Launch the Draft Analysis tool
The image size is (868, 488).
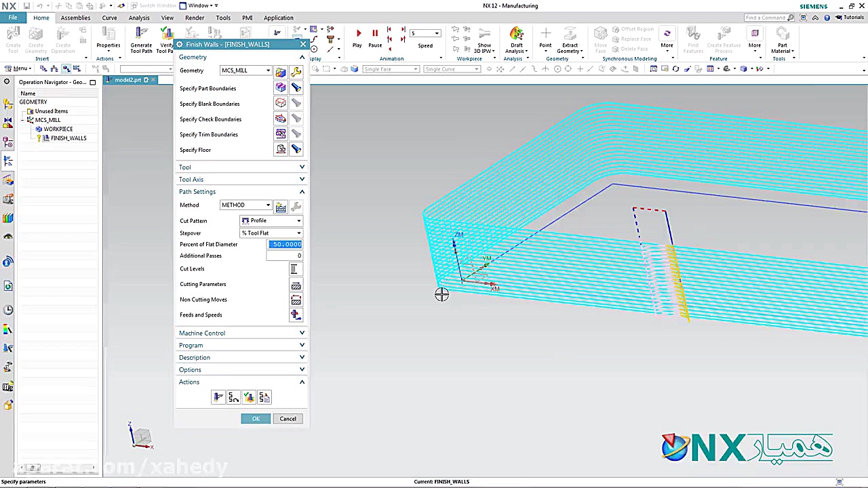[517, 39]
